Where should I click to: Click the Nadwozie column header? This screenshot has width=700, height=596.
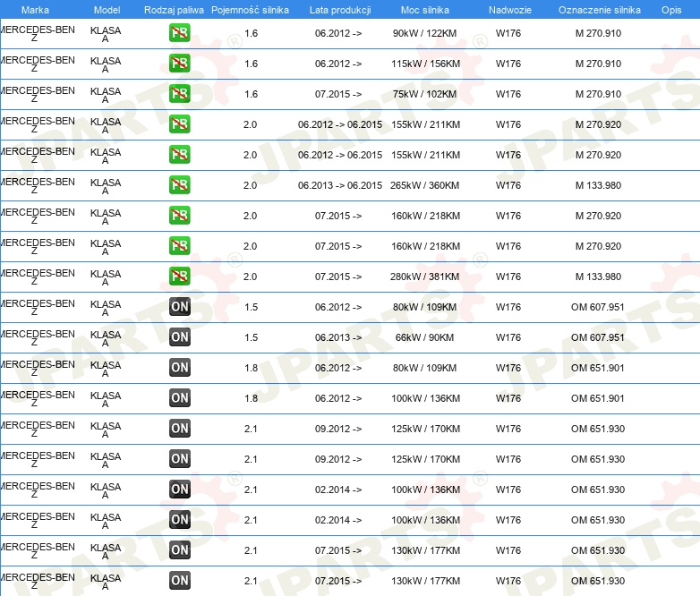(508, 9)
